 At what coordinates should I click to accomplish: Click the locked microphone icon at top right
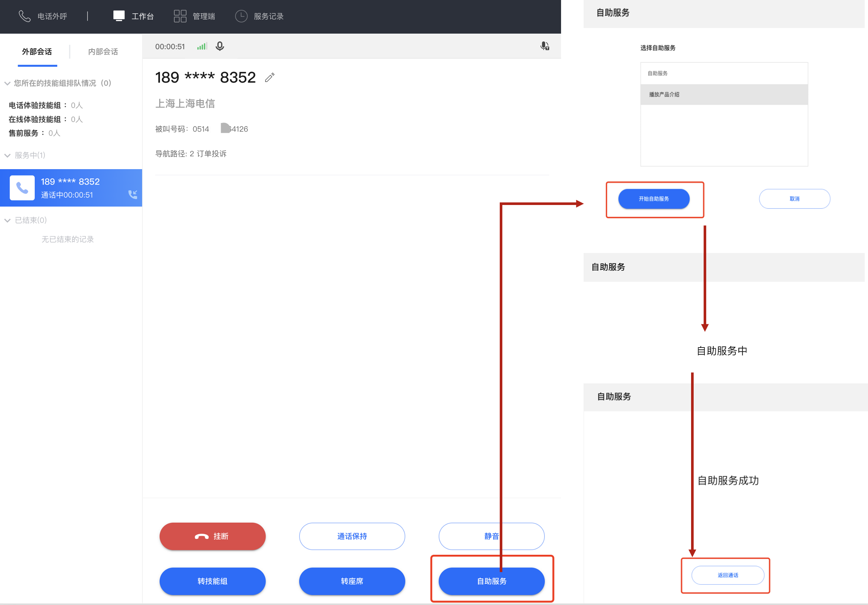[x=544, y=46]
